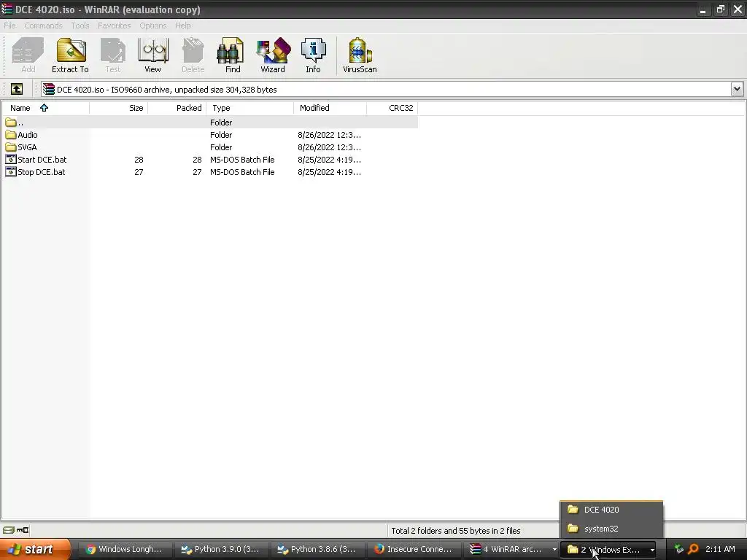The height and width of the screenshot is (560, 747).
Task: Sort by the Modified column header
Action: [330, 108]
